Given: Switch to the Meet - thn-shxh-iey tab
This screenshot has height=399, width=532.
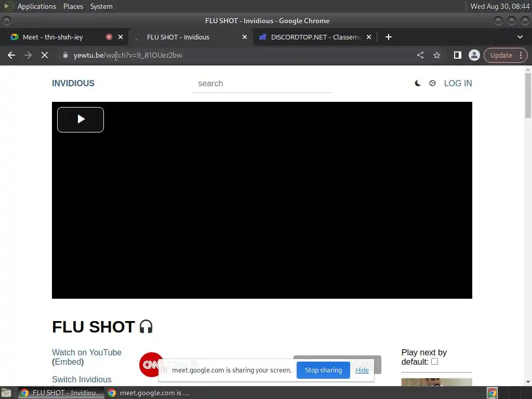Looking at the screenshot, I should click(x=52, y=37).
